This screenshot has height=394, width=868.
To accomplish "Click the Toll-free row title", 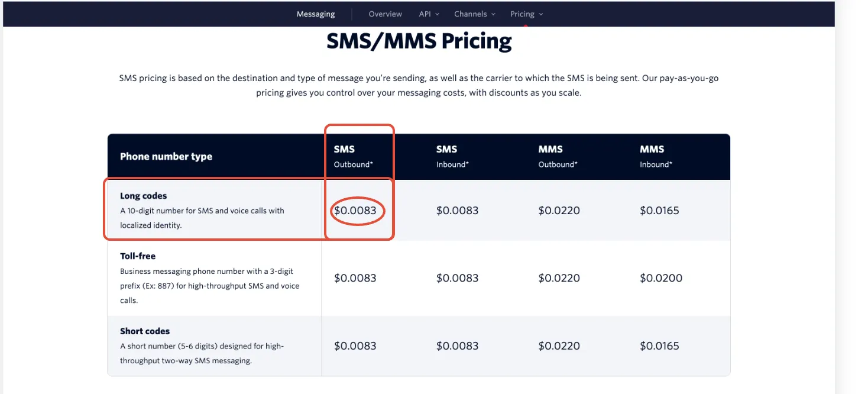I will click(x=138, y=256).
